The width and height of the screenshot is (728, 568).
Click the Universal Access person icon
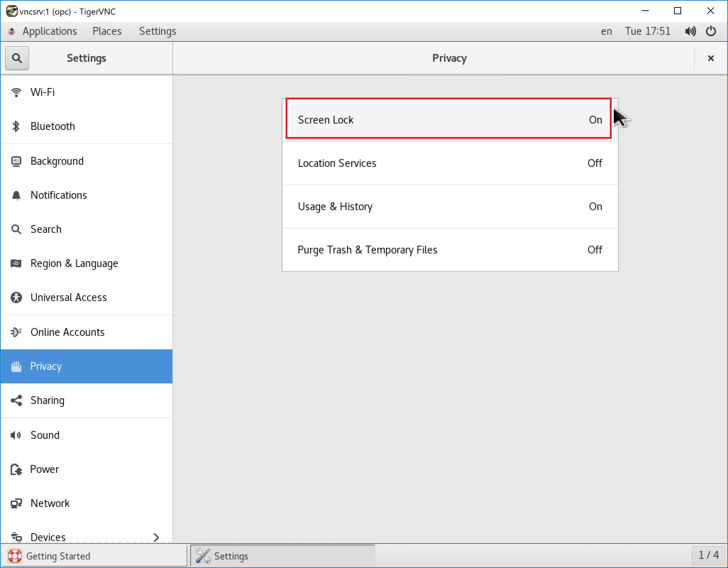click(x=16, y=297)
